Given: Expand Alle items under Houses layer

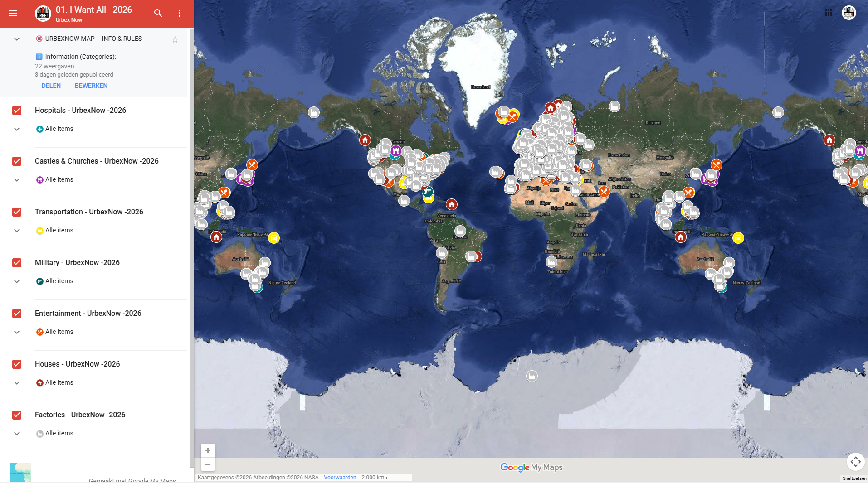Looking at the screenshot, I should click(x=17, y=383).
